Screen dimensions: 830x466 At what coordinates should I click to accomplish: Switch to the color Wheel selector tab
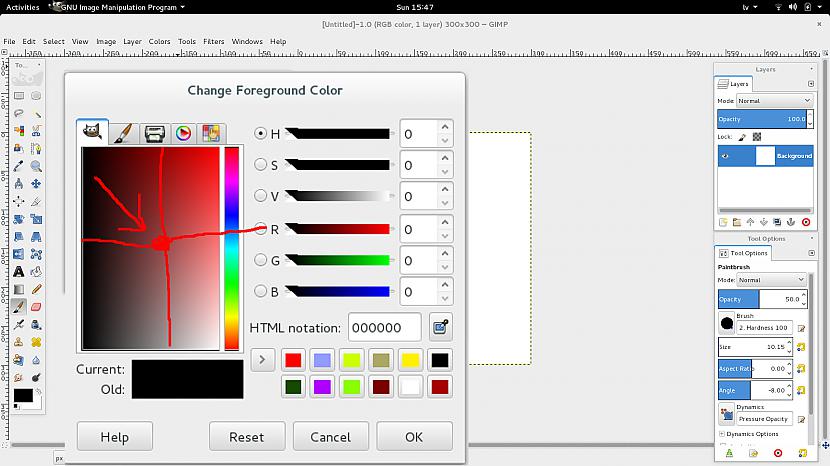click(183, 133)
